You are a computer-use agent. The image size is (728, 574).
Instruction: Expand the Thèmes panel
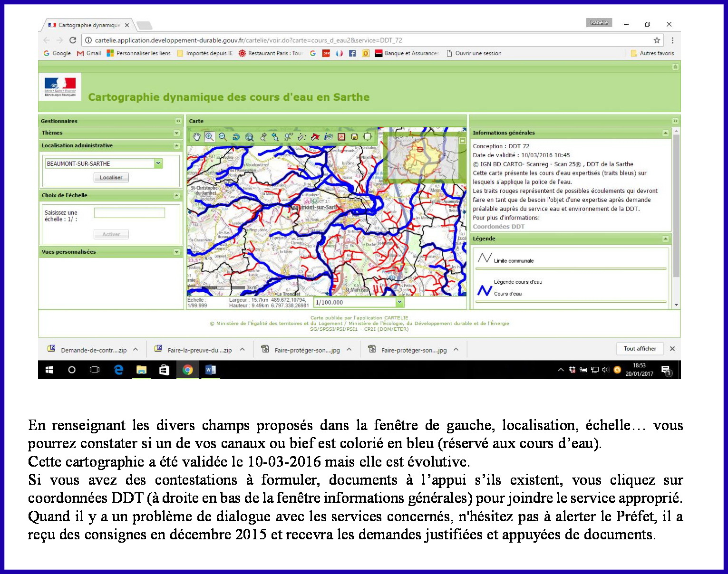click(176, 133)
